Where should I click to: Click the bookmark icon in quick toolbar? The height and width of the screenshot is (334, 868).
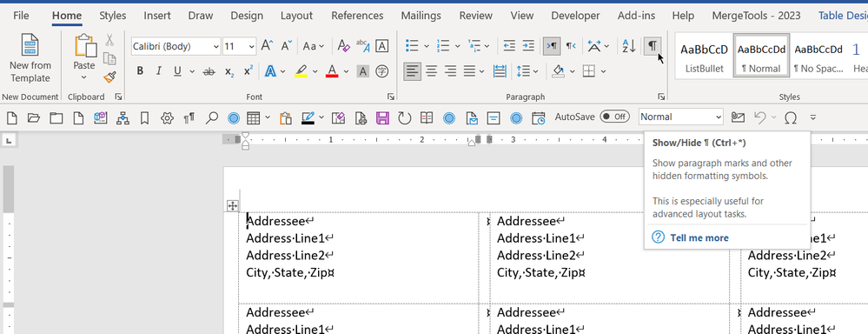[x=145, y=117]
